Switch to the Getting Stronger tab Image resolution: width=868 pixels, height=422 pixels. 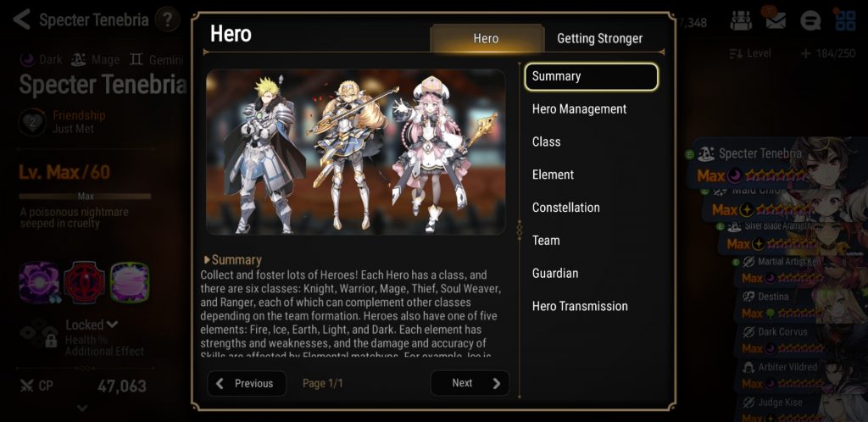599,38
